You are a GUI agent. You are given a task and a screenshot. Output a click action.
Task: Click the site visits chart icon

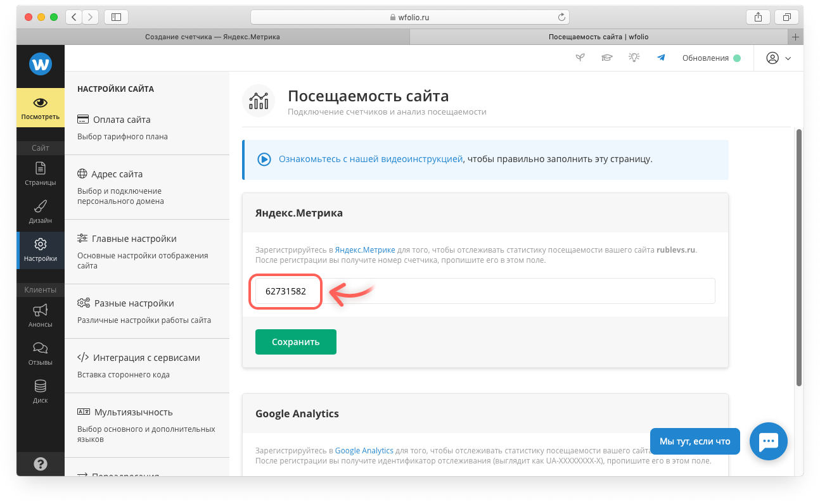coord(259,101)
